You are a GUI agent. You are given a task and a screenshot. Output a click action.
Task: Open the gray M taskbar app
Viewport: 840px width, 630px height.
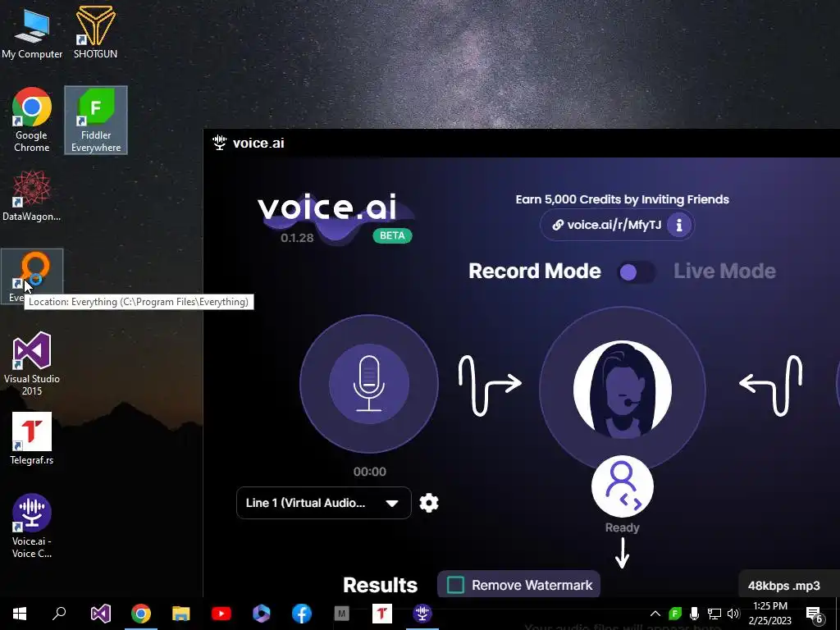(x=342, y=614)
